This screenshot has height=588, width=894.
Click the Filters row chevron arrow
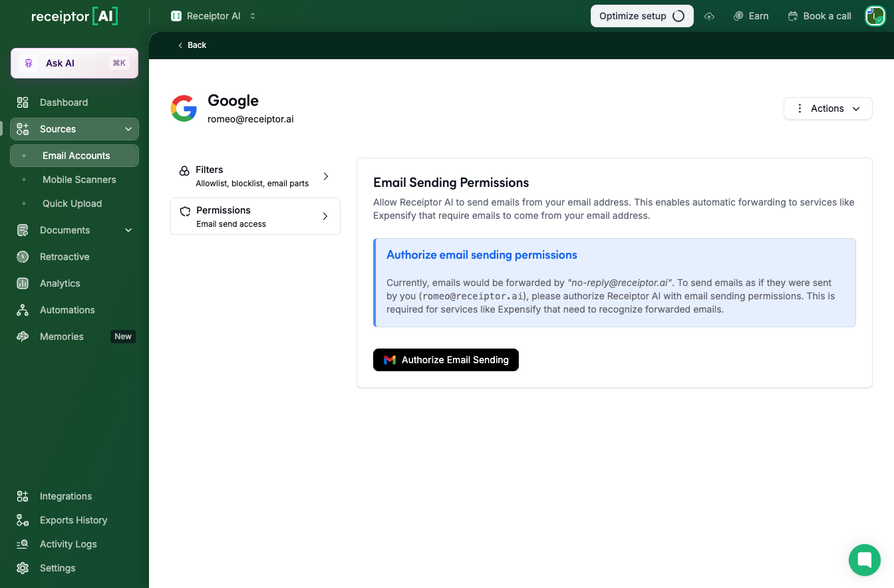pos(326,176)
